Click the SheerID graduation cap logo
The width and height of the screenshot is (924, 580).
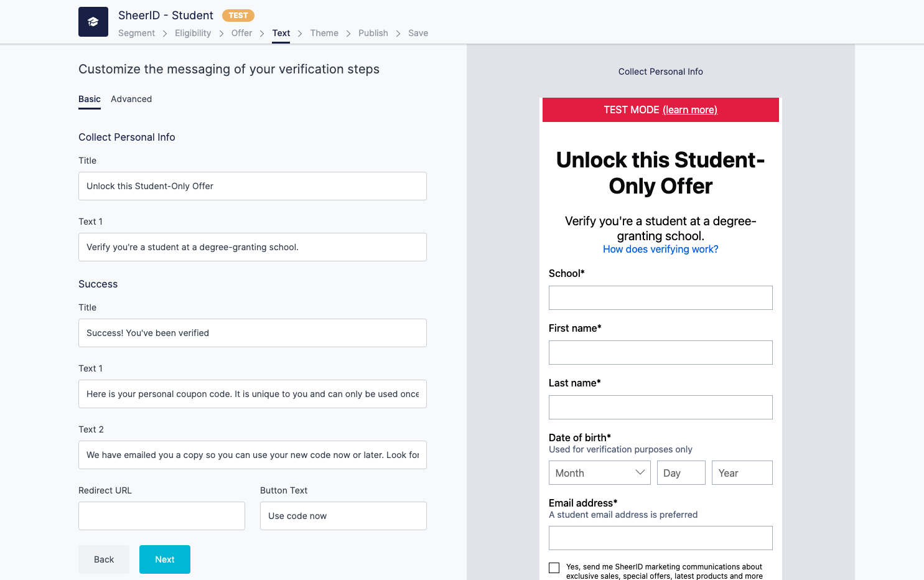[93, 21]
